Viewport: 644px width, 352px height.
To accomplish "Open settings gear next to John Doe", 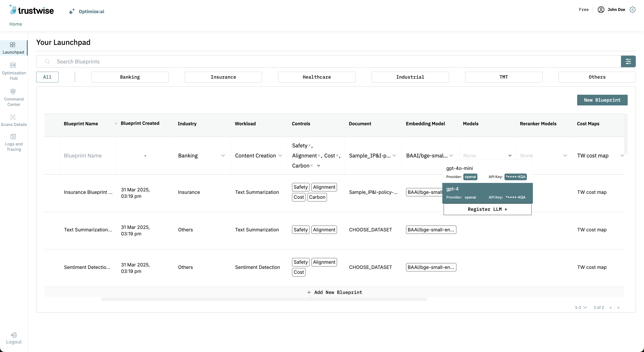I will tap(633, 10).
